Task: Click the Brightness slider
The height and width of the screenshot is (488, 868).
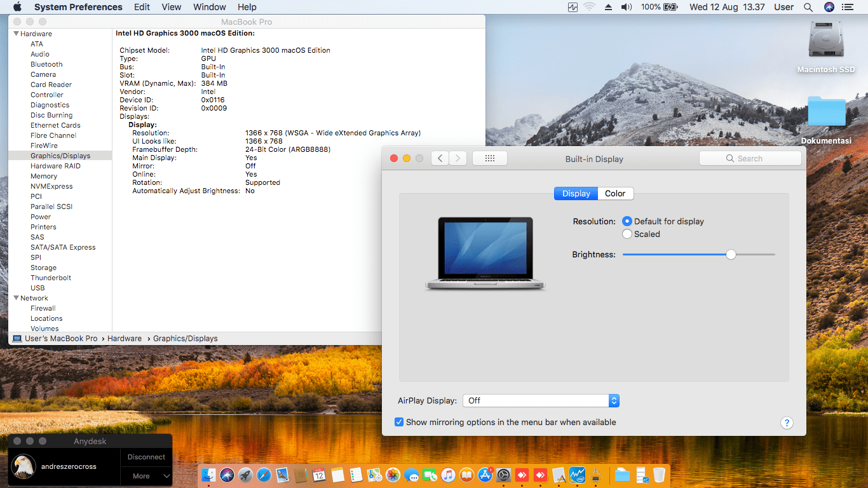Action: click(x=731, y=254)
